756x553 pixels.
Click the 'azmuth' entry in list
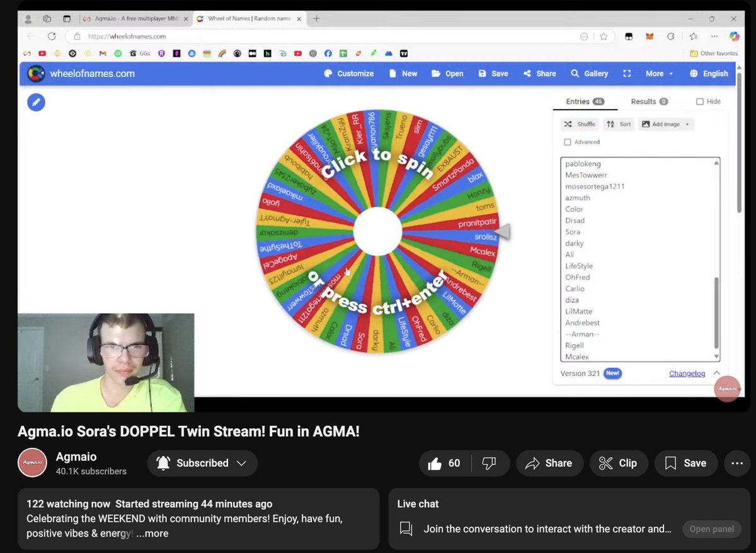(x=578, y=198)
